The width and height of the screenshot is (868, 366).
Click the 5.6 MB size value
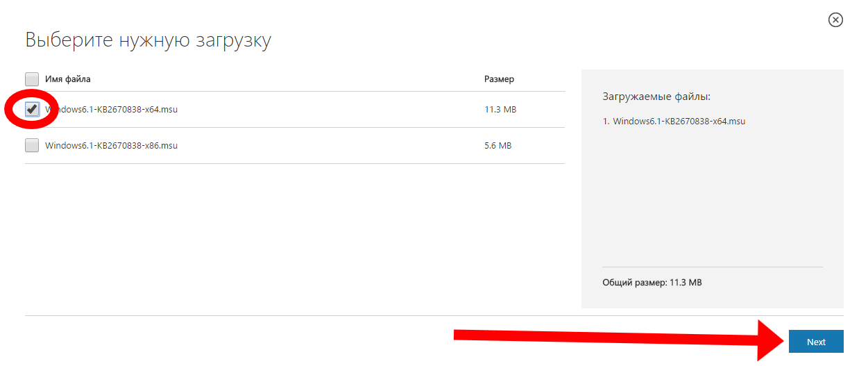[x=497, y=146]
